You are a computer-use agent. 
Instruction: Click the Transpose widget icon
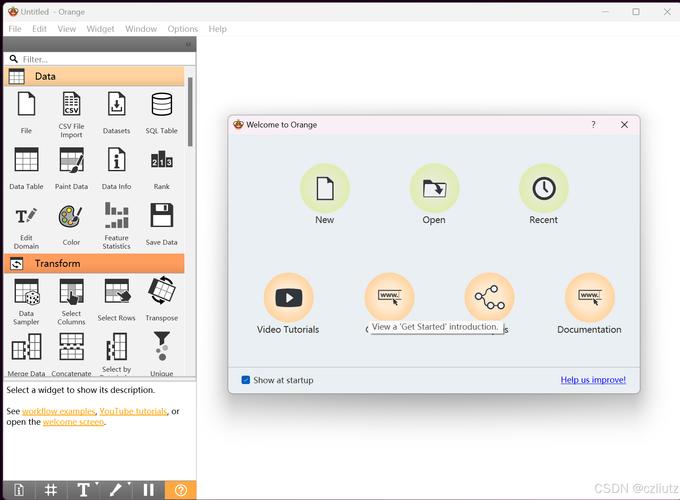click(161, 291)
